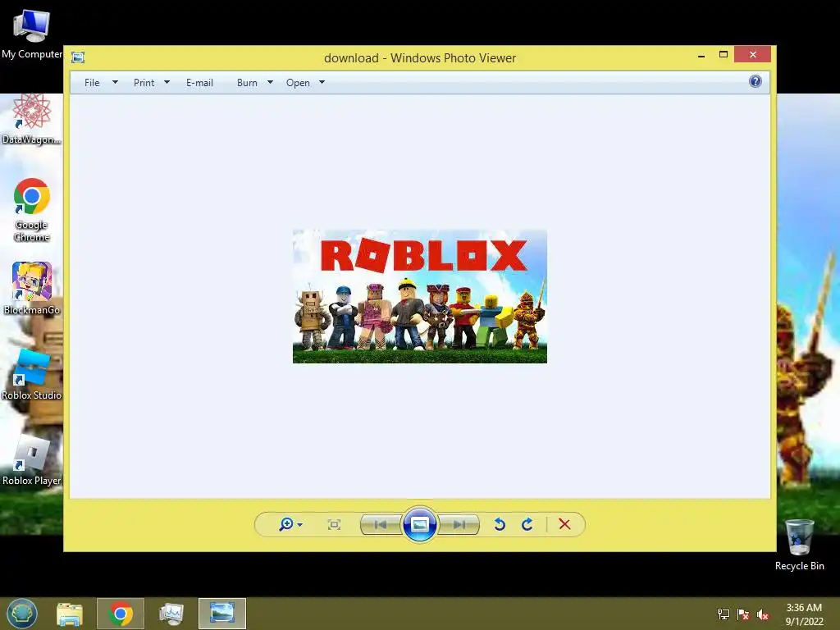Select the Roblox Studio desktop shortcut
This screenshot has width=840, height=630.
(32, 374)
